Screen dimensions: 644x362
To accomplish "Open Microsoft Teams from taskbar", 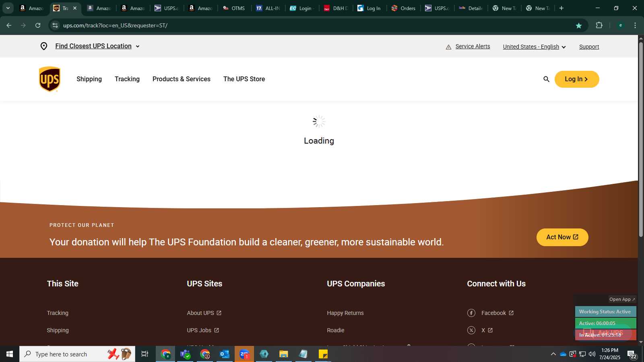I will [x=185, y=354].
